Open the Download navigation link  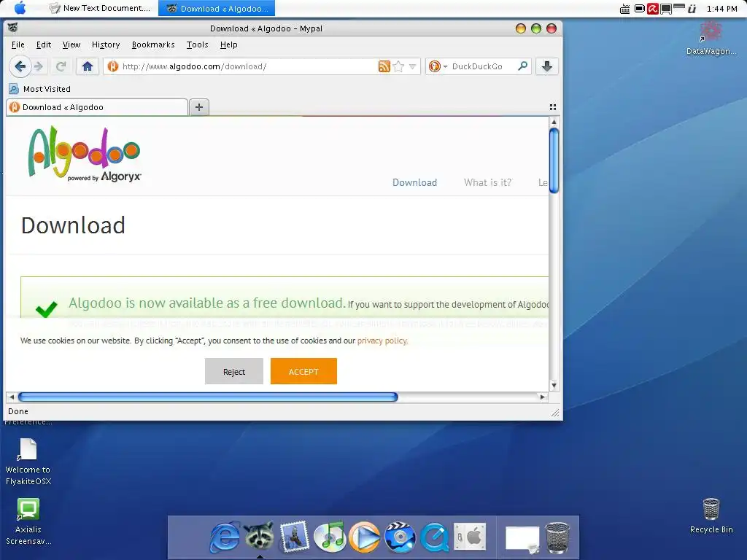click(x=414, y=182)
